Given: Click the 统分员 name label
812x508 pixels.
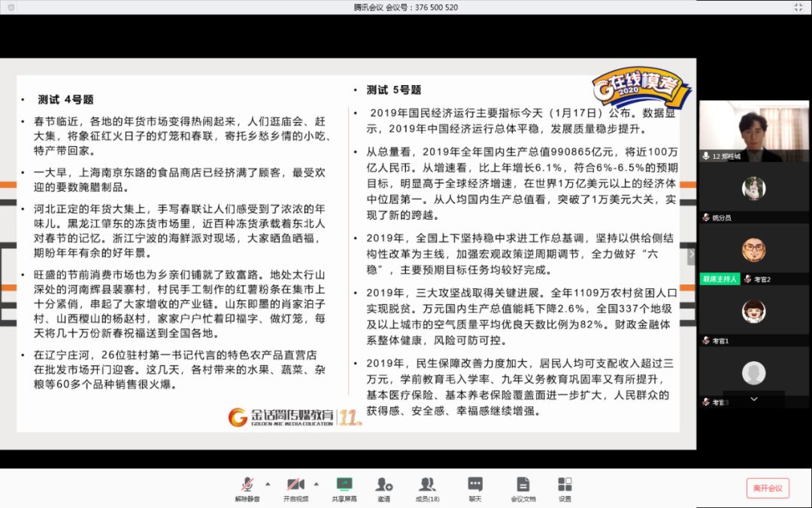Looking at the screenshot, I should tap(722, 218).
